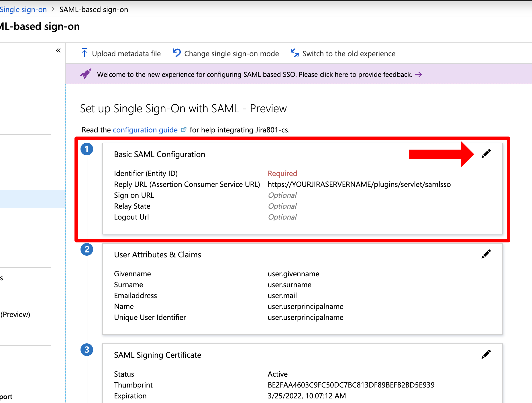The width and height of the screenshot is (532, 403).
Task: Collapse the left sidebar with double chevron
Action: pos(58,51)
